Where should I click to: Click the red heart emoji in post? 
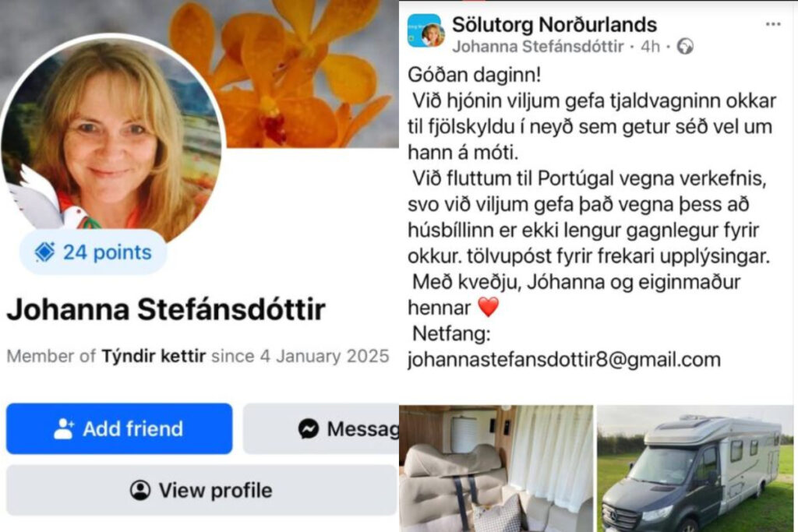pos(488,307)
